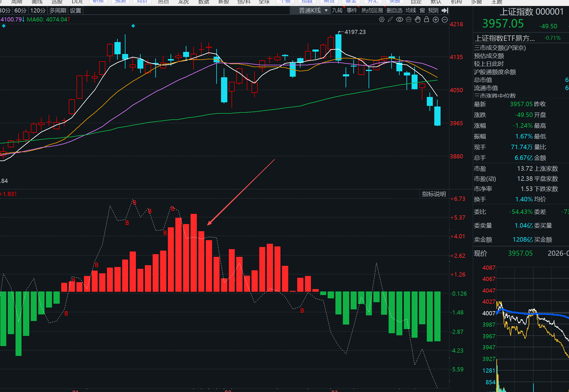The image size is (569, 392).
Task: Switch to the 60分 period tab
Action: [x=20, y=10]
